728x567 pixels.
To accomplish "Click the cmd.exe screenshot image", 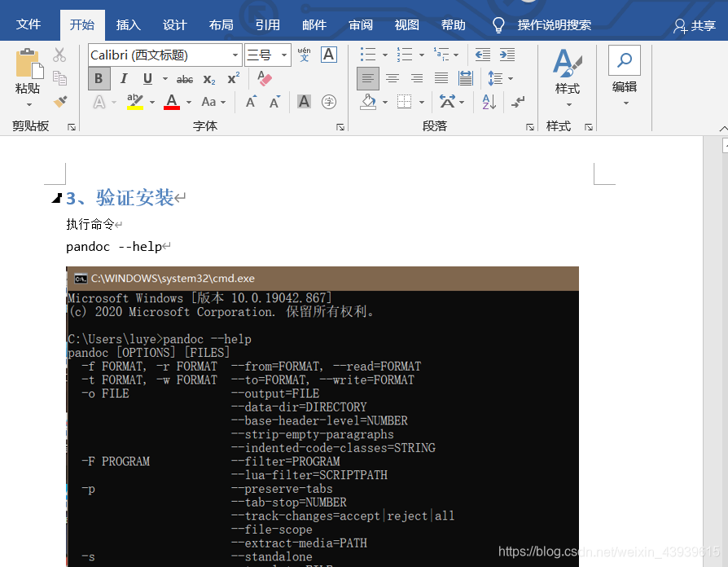I will 322,416.
